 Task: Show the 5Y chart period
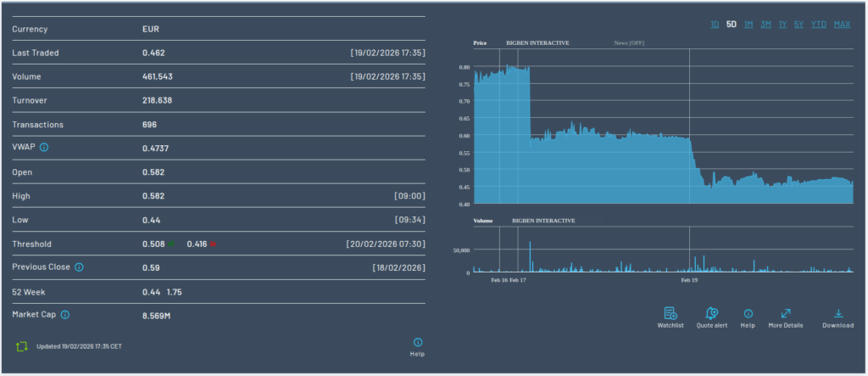(x=799, y=25)
